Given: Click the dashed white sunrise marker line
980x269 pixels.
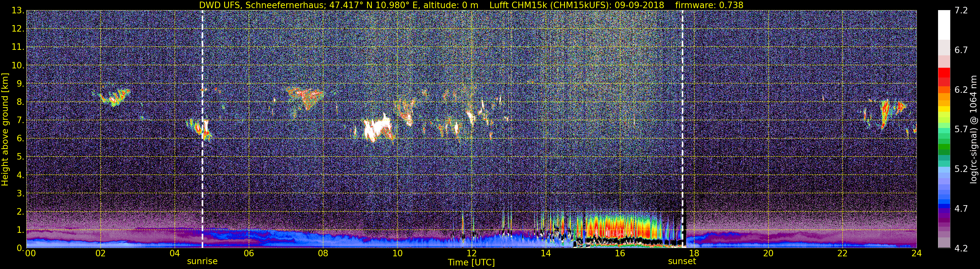Looking at the screenshot, I should (202, 129).
